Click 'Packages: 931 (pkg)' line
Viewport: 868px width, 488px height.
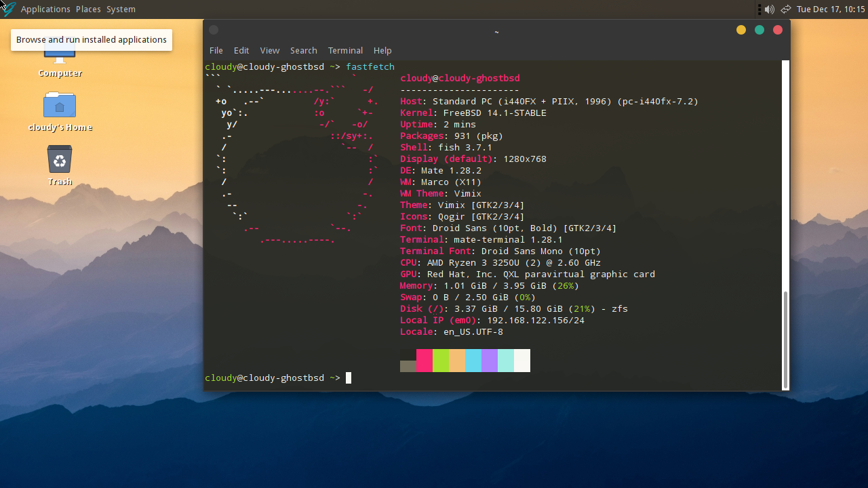click(452, 136)
